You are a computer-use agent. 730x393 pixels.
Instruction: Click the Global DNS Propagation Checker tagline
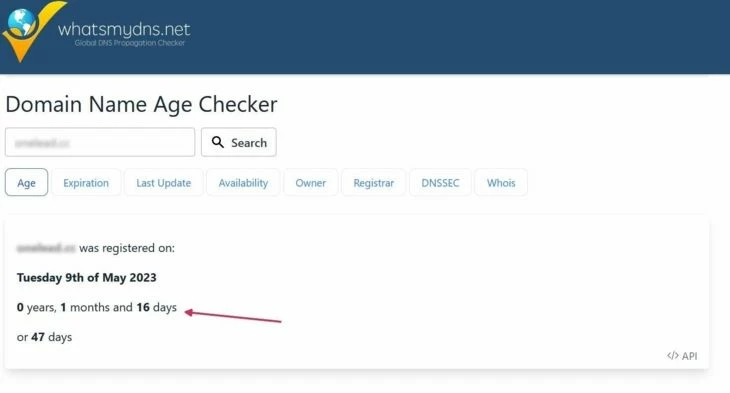click(129, 43)
